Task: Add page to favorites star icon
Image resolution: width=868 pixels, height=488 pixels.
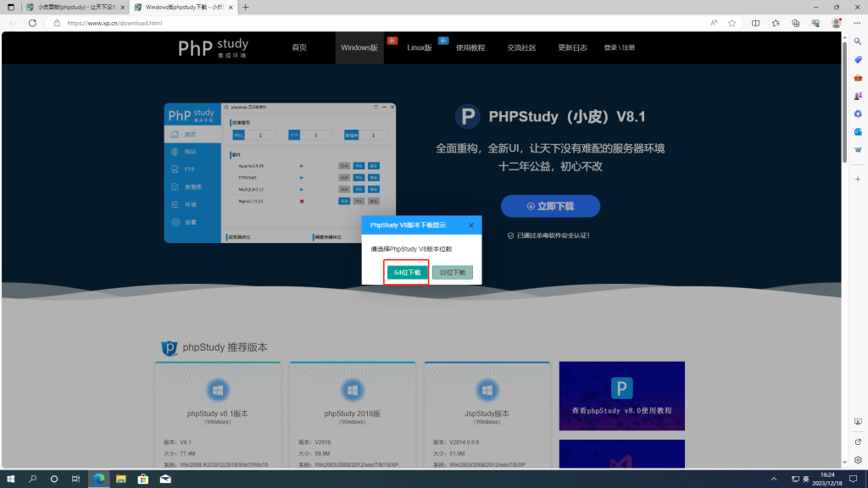Action: 732,23
